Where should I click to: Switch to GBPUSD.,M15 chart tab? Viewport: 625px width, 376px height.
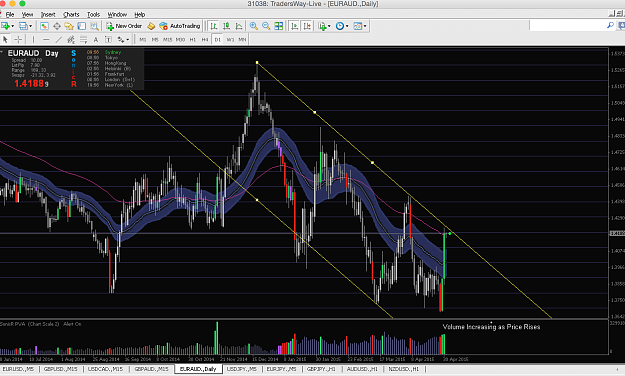[61, 369]
